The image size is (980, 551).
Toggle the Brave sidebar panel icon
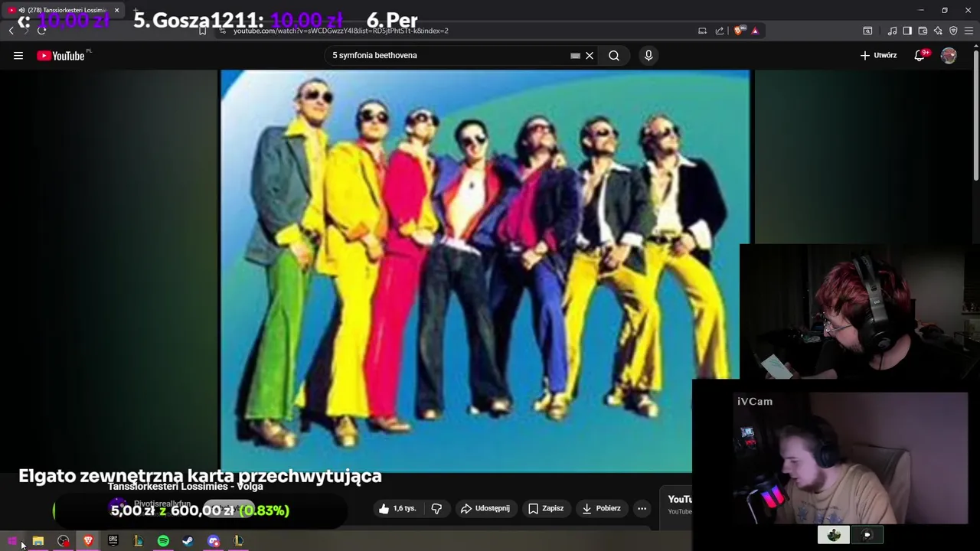(x=907, y=31)
